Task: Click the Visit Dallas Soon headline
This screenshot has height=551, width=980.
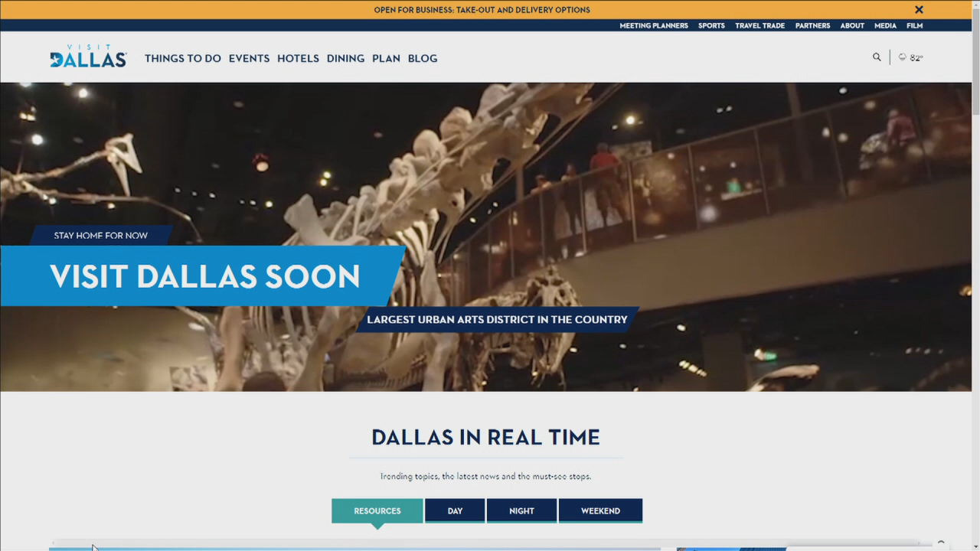Action: (x=204, y=276)
